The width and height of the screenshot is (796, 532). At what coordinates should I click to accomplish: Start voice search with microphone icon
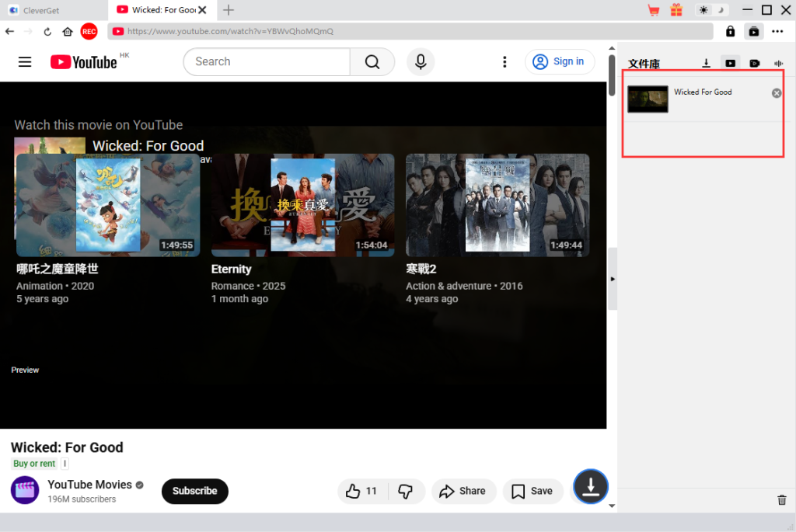421,62
